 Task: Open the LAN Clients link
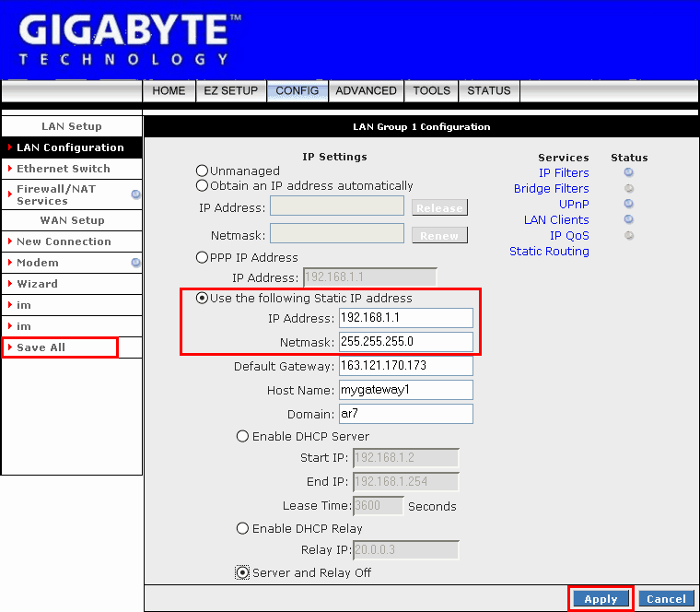coord(556,219)
